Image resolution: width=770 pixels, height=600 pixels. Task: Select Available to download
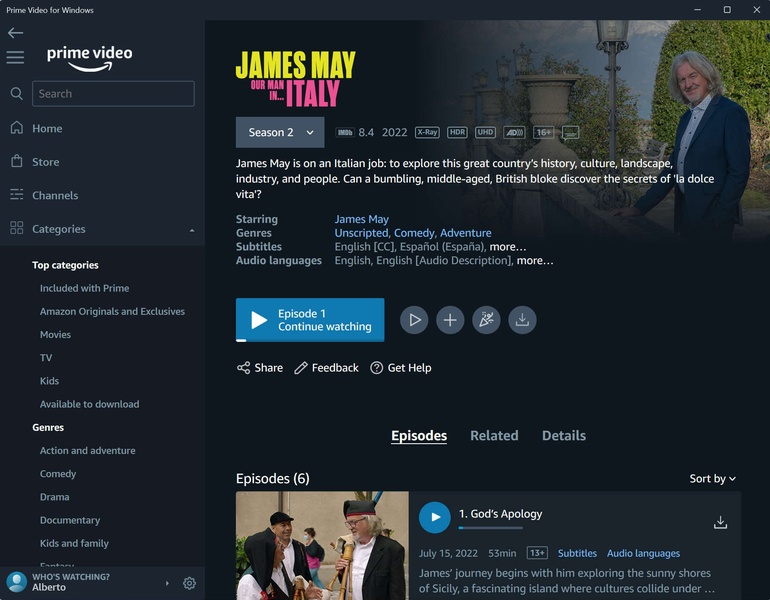(89, 404)
